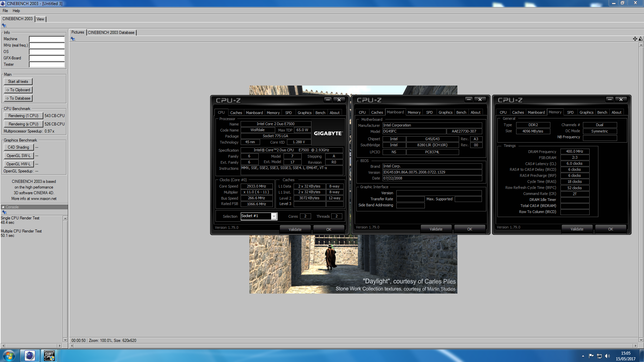Click OK in the Memory CPU-Z window
This screenshot has height=362, width=644.
(610, 229)
